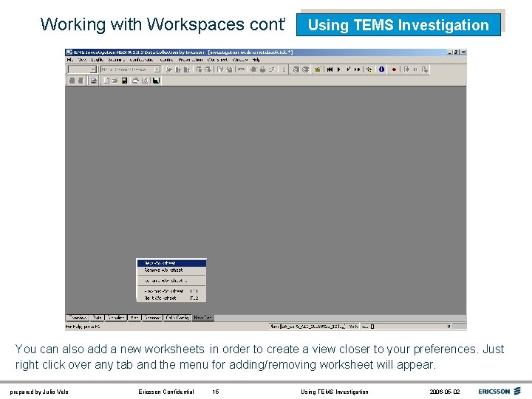Choose Remove Worksheet in the context menu
Viewport: 532px width, 399px height.
[171, 270]
